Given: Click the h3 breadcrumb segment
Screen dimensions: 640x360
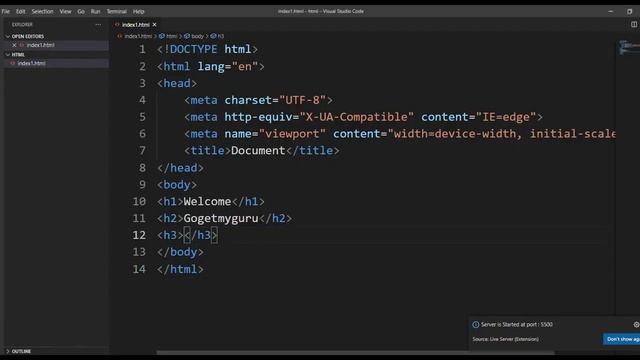Looking at the screenshot, I should pos(220,36).
